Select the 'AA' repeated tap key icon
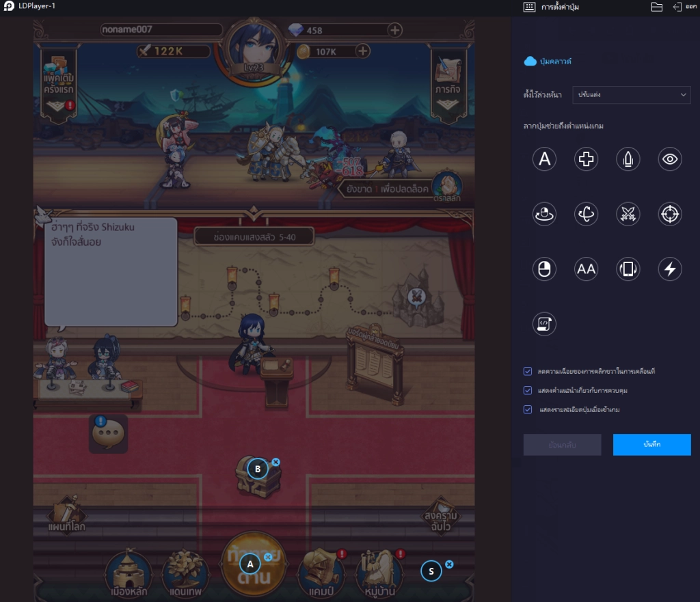This screenshot has width=700, height=602. (x=586, y=269)
